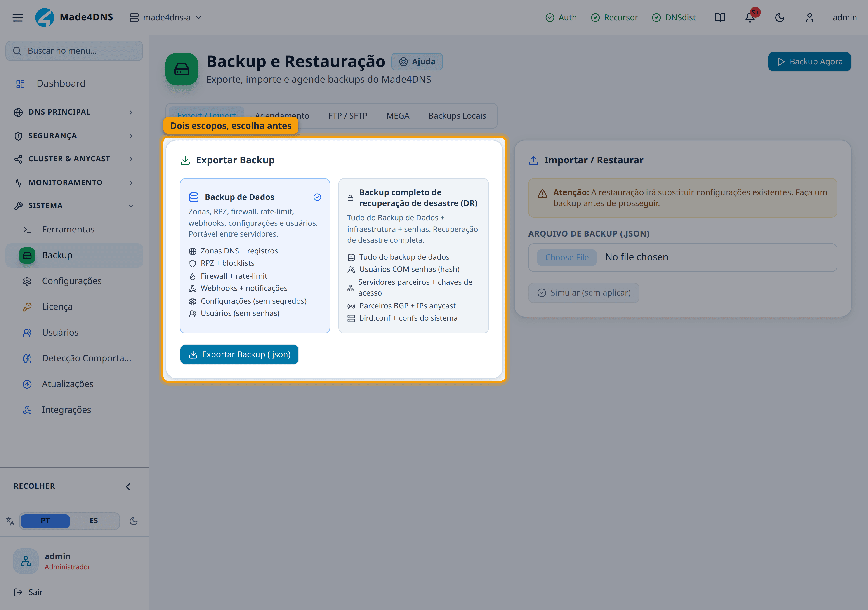This screenshot has width=868, height=610.
Task: Click 'Usuários COM senhas (hash)' item
Action: (x=403, y=270)
